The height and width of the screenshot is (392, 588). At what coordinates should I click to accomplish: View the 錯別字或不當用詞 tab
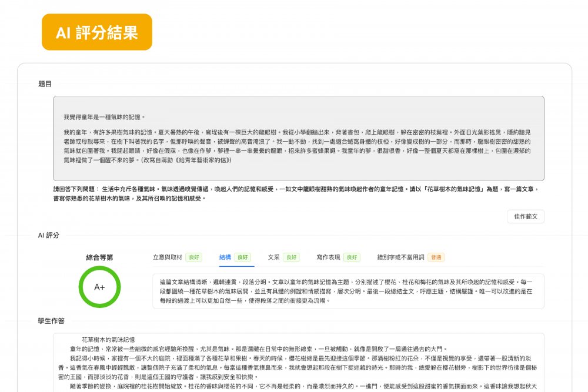point(401,257)
